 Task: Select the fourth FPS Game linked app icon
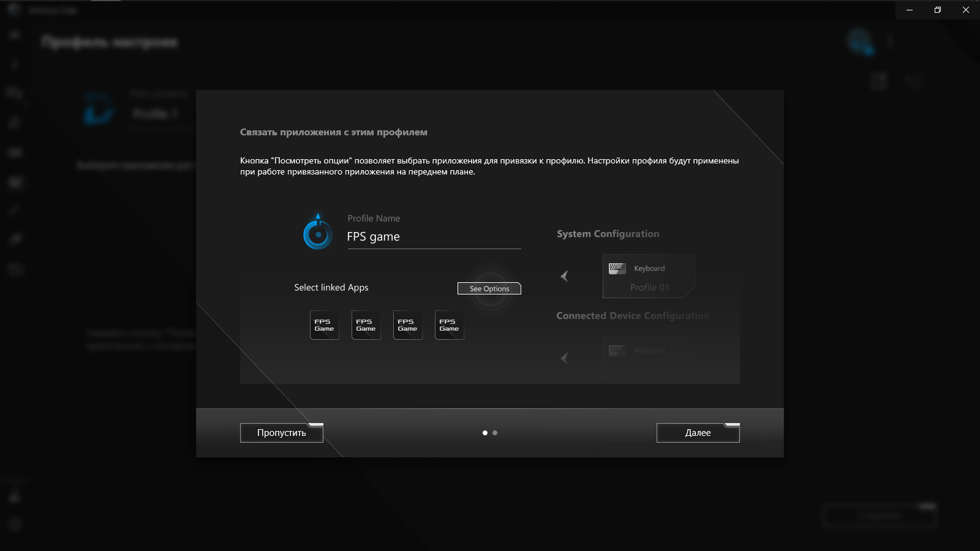pyautogui.click(x=449, y=324)
